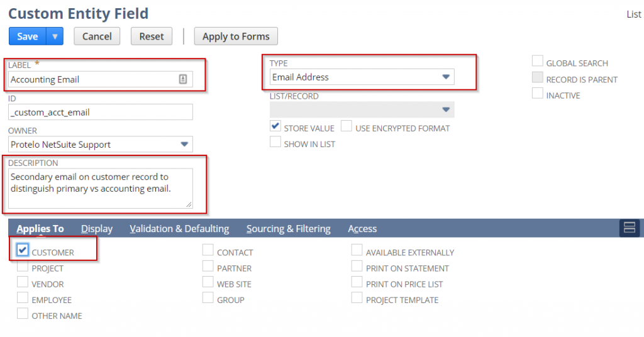Click the translation icon in Label field
This screenshot has width=644, height=337.
pyautogui.click(x=183, y=79)
